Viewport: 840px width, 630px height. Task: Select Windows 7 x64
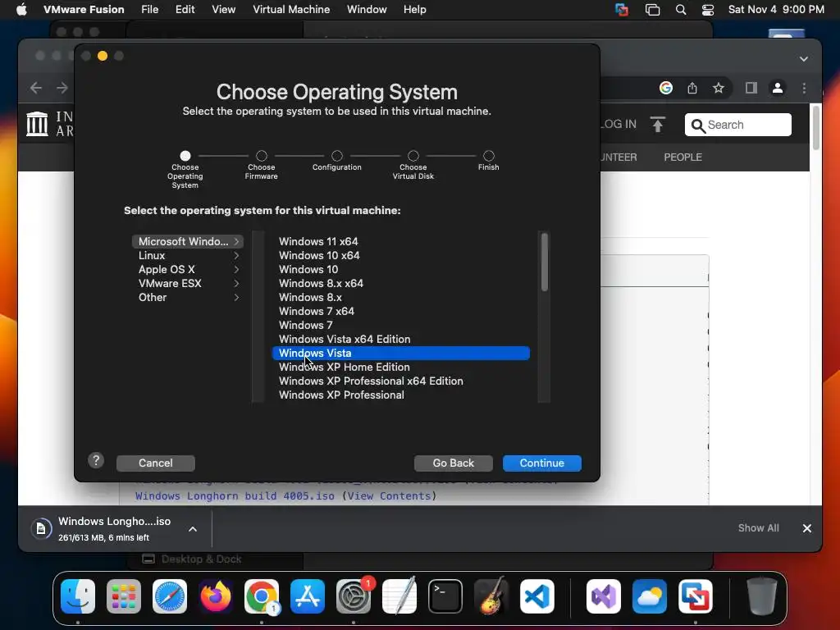[400, 311]
